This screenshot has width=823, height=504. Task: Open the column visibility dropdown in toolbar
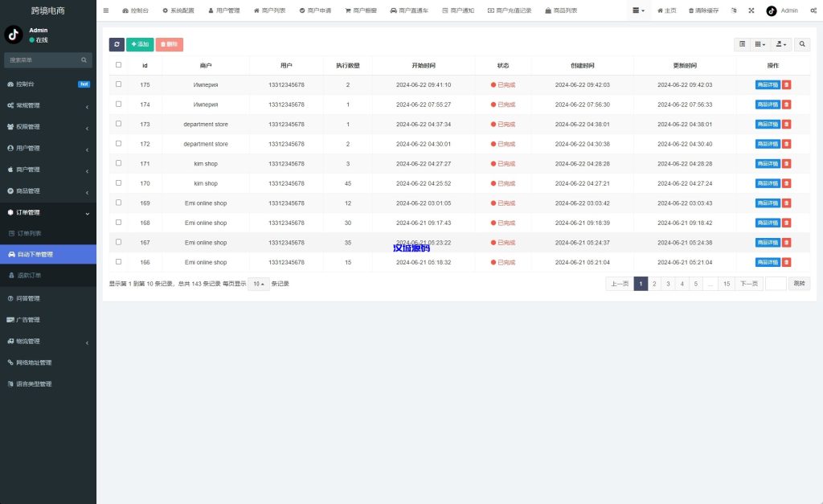(758, 44)
